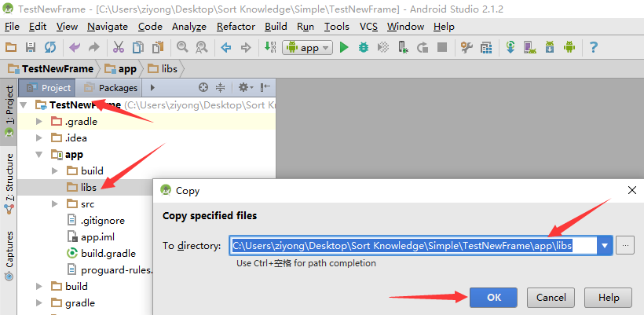Open the AVD Manager icon
The image size is (644, 315).
pyautogui.click(x=530, y=48)
